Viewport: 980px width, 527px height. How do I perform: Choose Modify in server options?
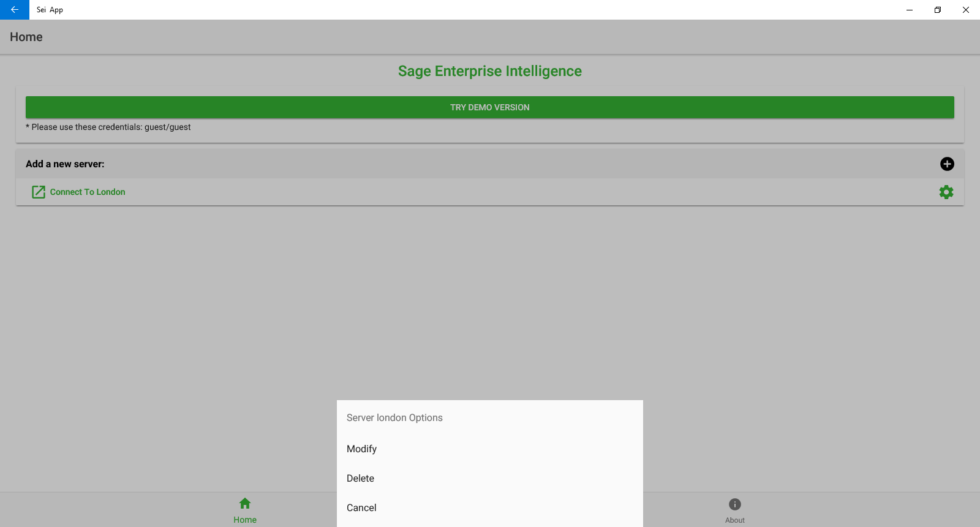(x=490, y=449)
